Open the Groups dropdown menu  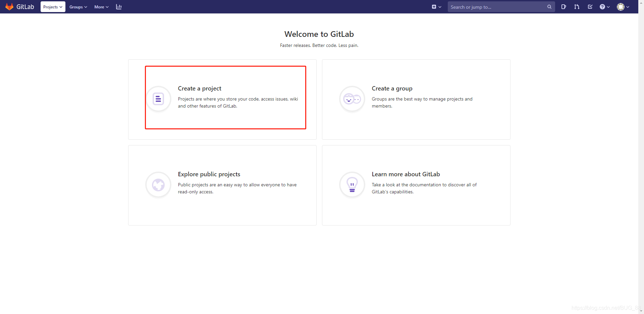[x=78, y=7]
